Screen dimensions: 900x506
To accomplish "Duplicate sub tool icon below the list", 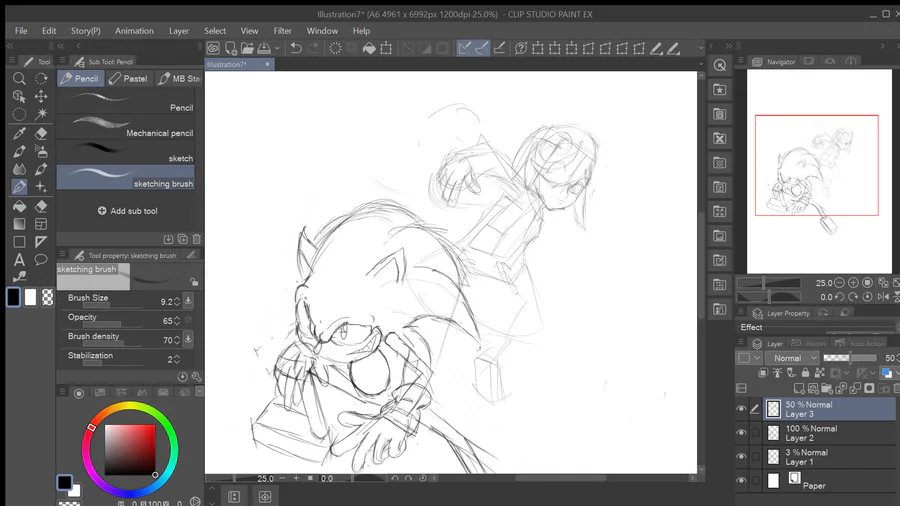I will click(183, 239).
